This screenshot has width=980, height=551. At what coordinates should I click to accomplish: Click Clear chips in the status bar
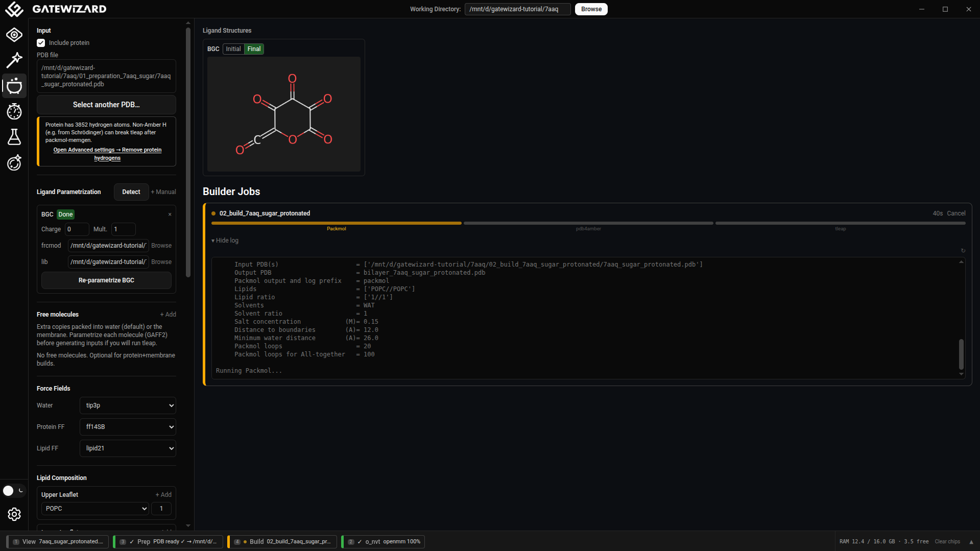coord(947,542)
